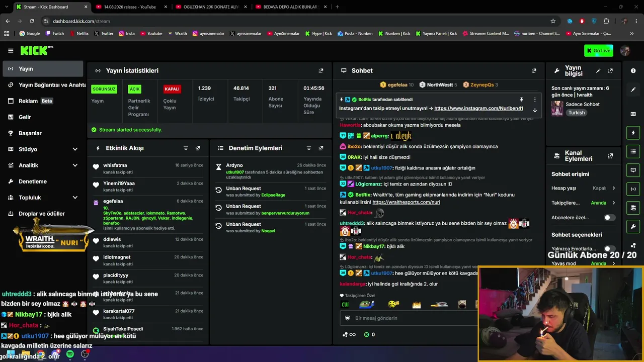Open pinned message three-dot options

(535, 100)
